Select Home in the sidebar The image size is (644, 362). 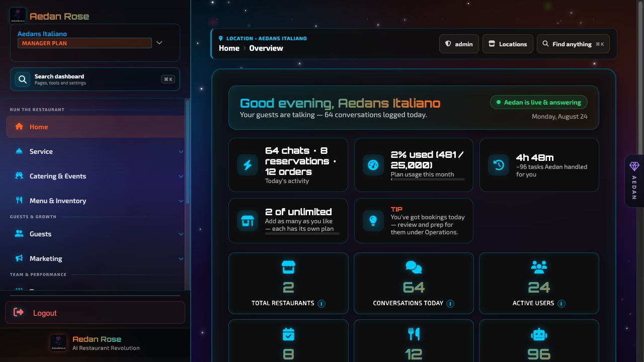(96, 127)
